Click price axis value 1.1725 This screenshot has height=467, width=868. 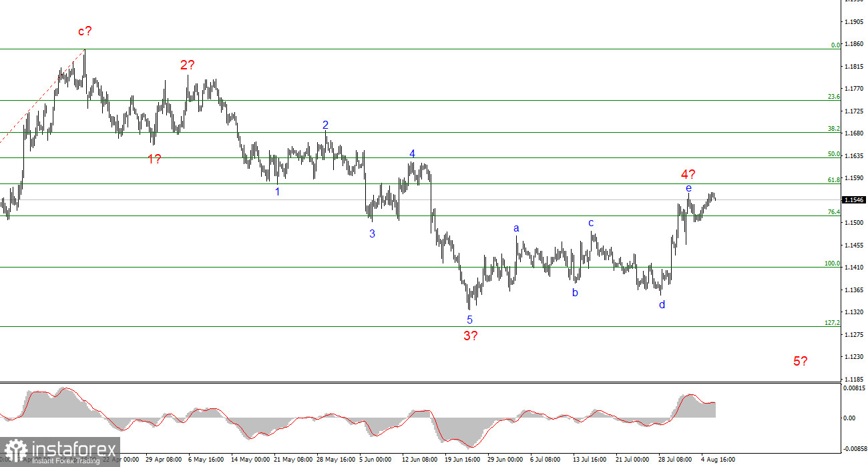[855, 111]
